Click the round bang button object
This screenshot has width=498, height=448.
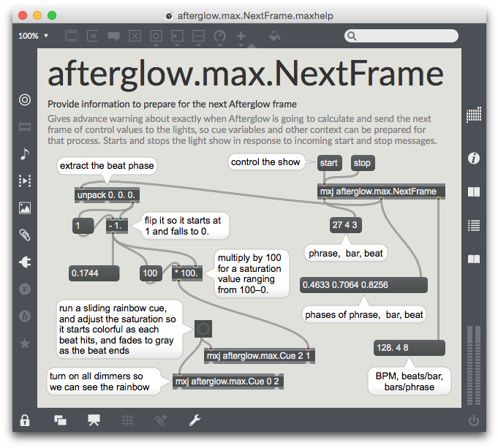point(203,329)
